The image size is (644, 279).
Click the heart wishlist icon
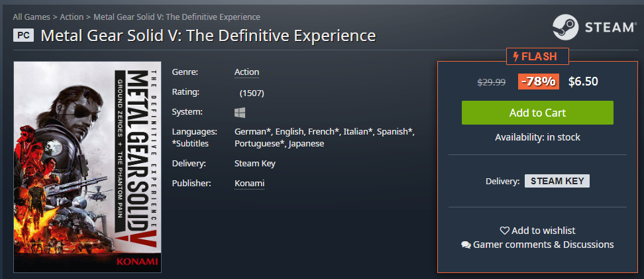(504, 231)
